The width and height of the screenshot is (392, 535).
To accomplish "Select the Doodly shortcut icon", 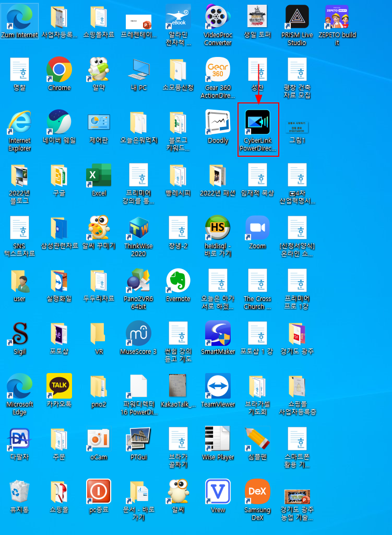I will coord(218,122).
